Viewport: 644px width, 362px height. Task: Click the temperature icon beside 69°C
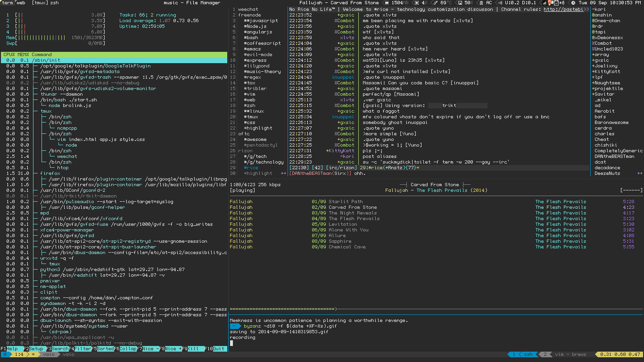[435, 3]
